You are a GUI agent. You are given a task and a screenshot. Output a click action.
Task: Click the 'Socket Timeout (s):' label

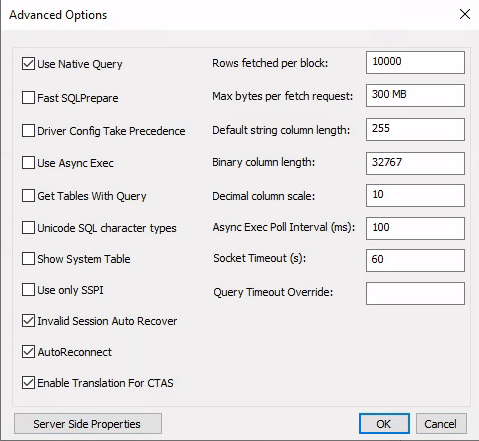pos(260,258)
